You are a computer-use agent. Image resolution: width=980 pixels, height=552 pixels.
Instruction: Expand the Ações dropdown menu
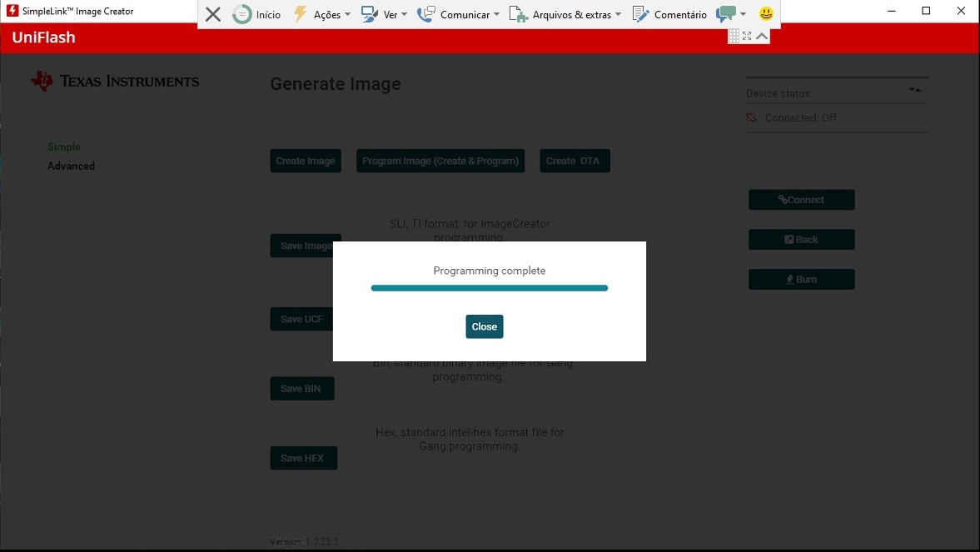[x=347, y=14]
